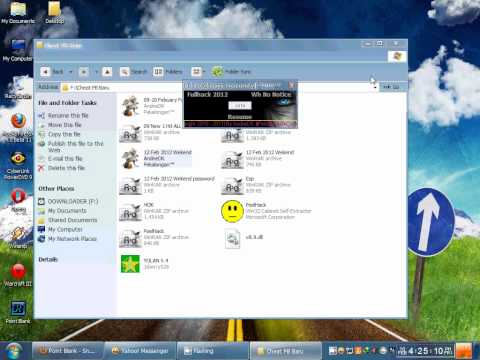Open the Desktop folder icon on desktop
480x360 pixels.
tap(54, 13)
